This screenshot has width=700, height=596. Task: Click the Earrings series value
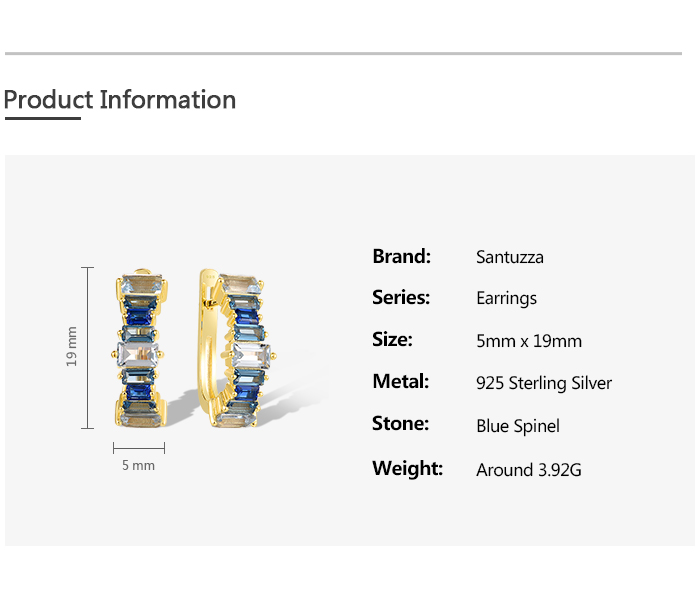click(x=506, y=299)
